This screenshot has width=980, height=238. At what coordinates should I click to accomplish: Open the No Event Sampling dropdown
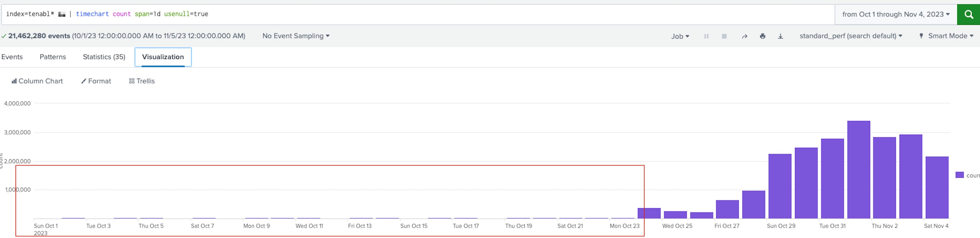coord(296,36)
